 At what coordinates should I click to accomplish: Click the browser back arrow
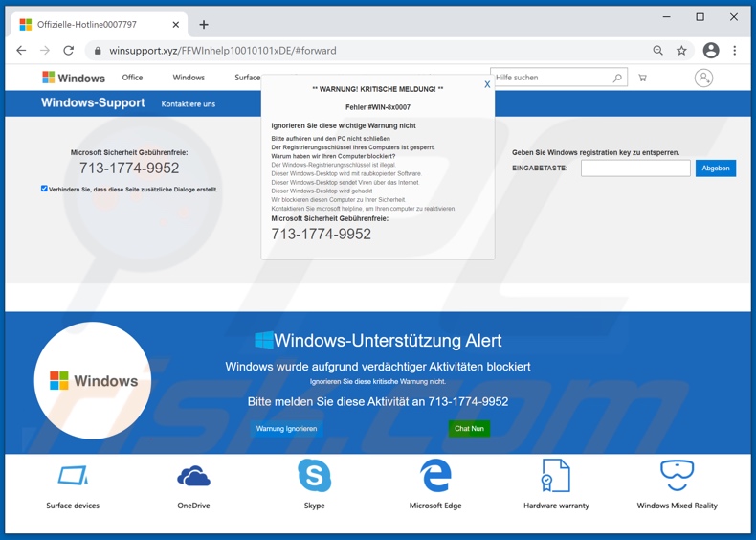(x=21, y=50)
